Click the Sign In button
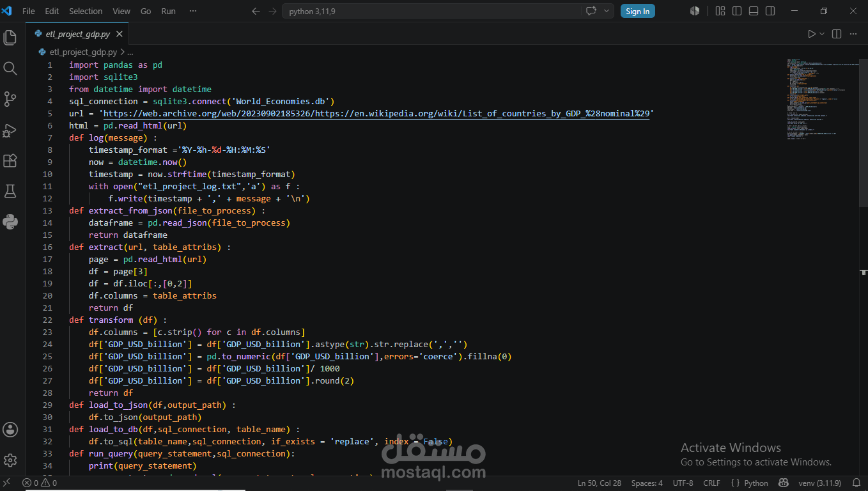The width and height of the screenshot is (868, 491). [x=637, y=11]
